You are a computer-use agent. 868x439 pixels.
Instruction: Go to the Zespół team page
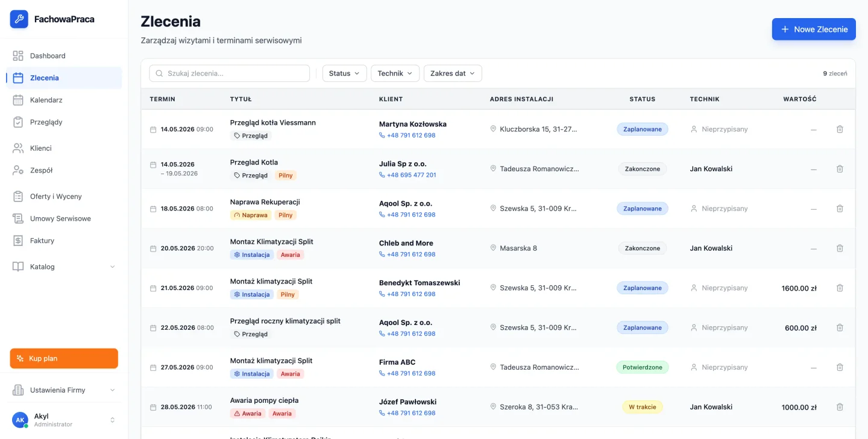pos(64,170)
